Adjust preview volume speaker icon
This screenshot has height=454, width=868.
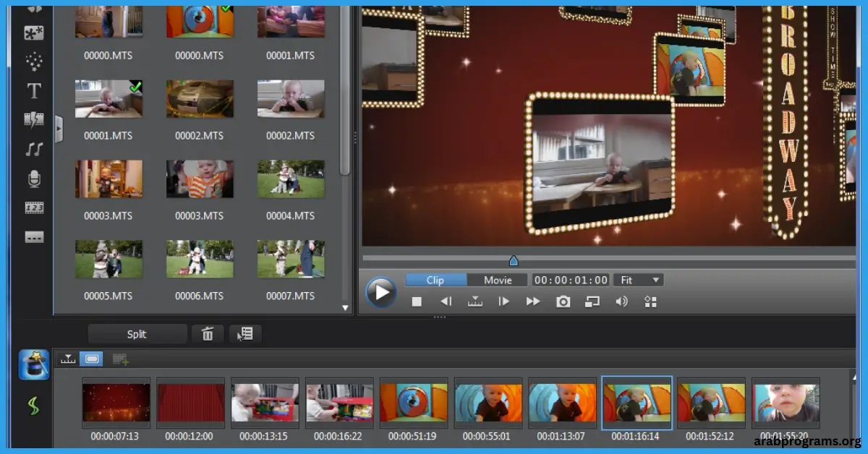point(621,301)
